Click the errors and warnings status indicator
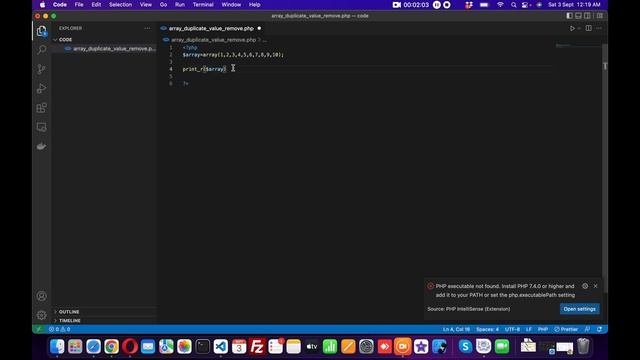The height and width of the screenshot is (360, 640). [x=60, y=329]
